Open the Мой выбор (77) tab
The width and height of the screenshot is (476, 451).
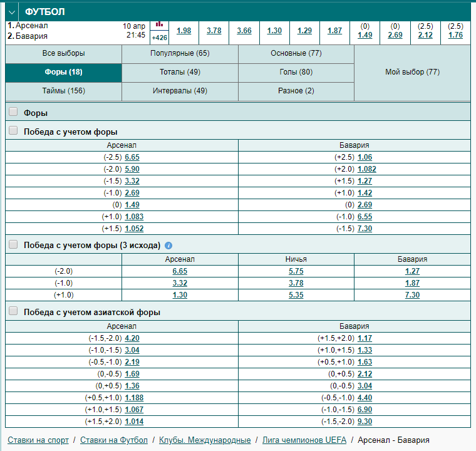pos(412,72)
